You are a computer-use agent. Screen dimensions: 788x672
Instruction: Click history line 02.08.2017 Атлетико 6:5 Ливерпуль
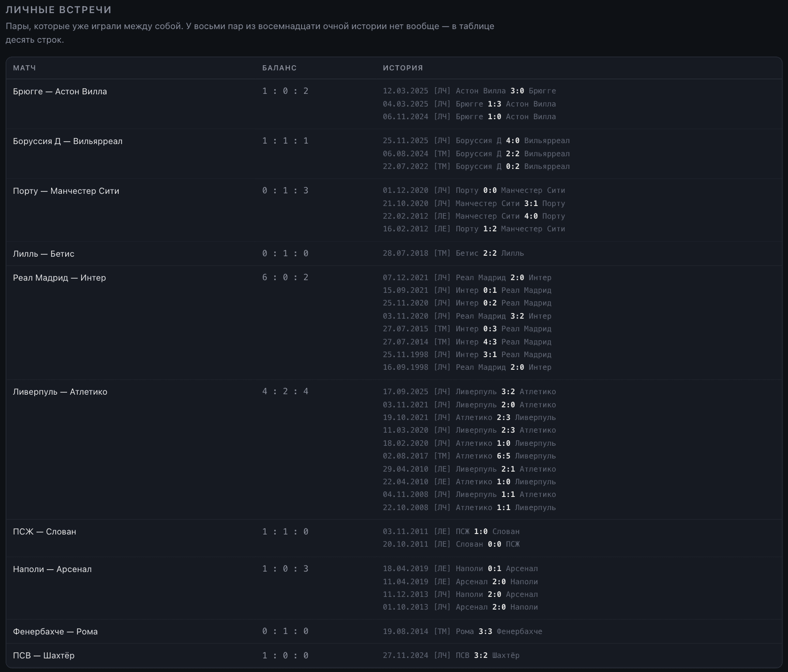469,456
